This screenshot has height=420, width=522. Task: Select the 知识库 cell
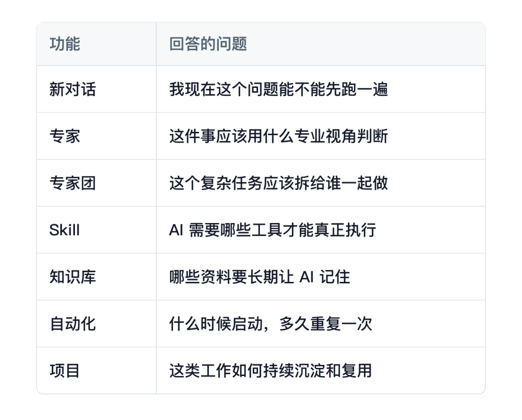click(x=96, y=277)
